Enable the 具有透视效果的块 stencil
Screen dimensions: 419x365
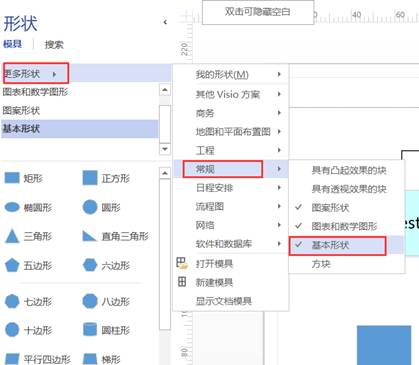point(346,189)
